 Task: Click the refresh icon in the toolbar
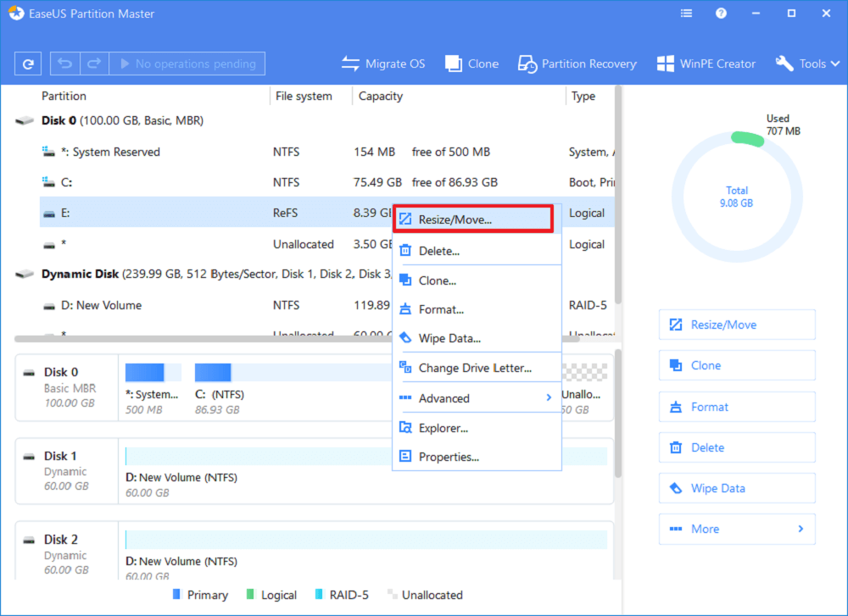(28, 64)
